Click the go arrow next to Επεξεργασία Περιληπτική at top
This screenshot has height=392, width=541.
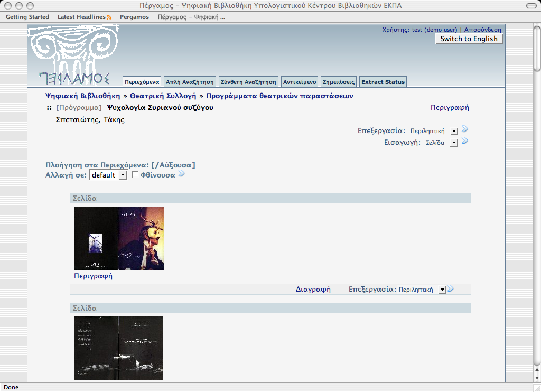coord(465,129)
